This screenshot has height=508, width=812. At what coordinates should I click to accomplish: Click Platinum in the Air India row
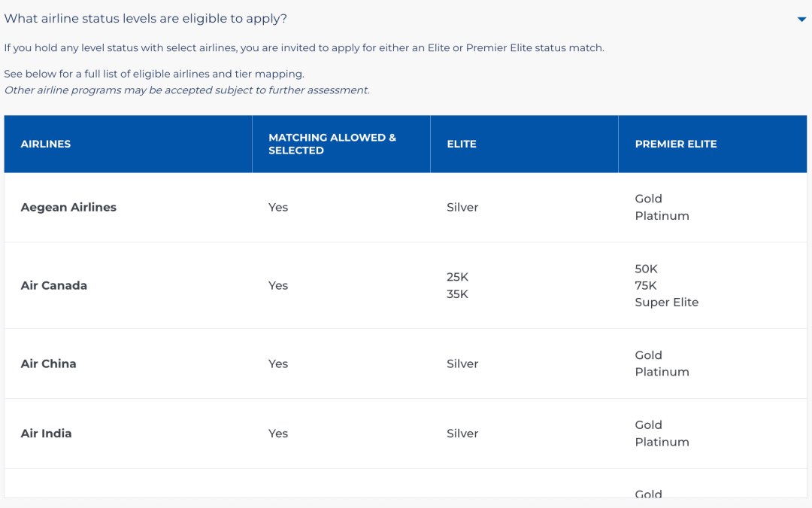click(662, 443)
